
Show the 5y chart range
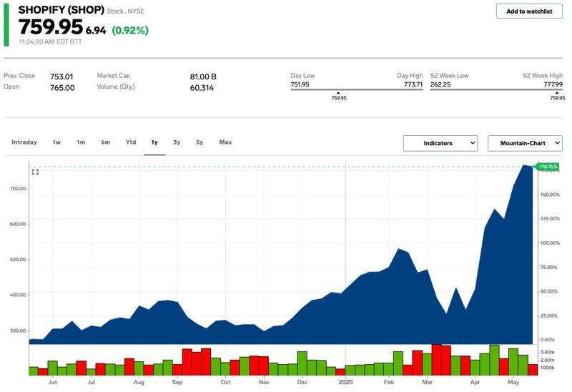point(199,142)
